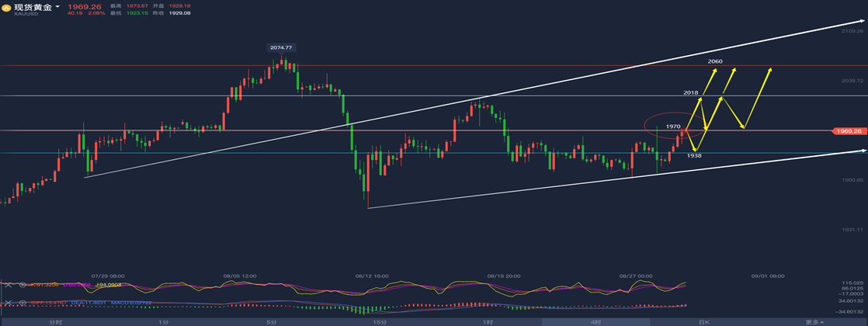This screenshot has width=868, height=326.
Task: Click the 08/27 00:00 time axis label
Action: (x=636, y=276)
